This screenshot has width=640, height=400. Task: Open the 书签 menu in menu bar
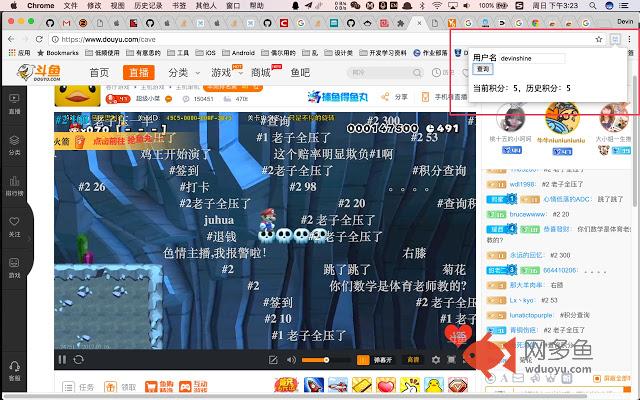179,6
